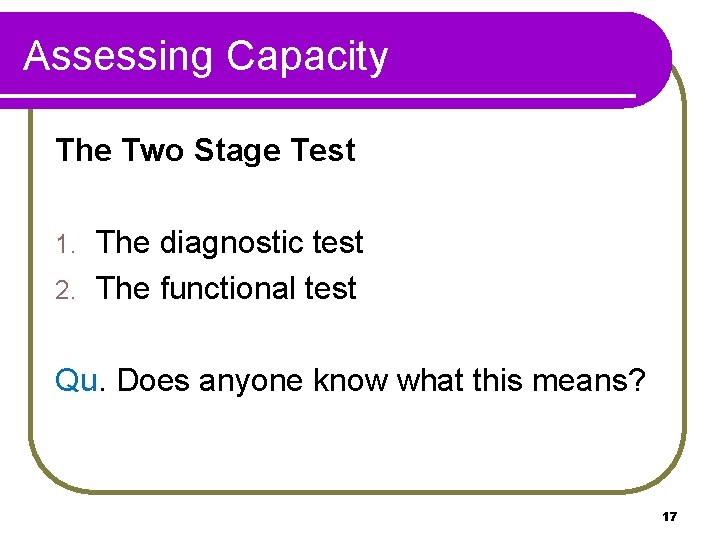Click the white underline beneath the title
Viewport: 720px width, 540px height.
tap(320, 98)
